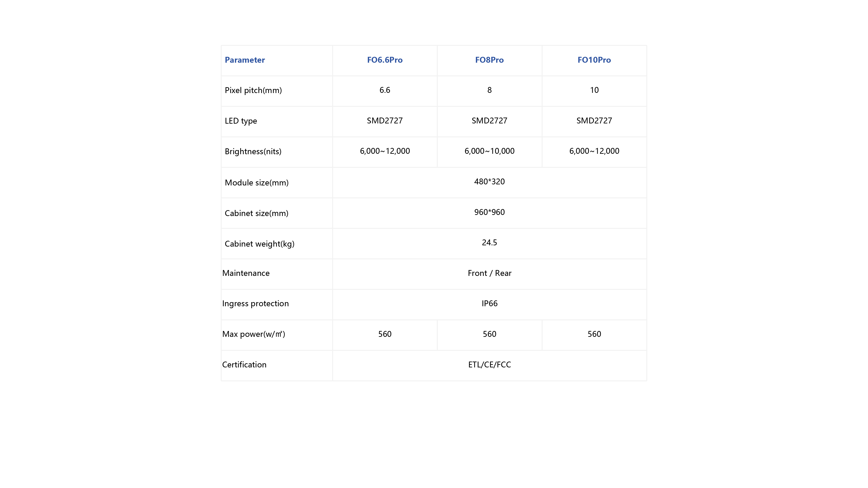Click the Cabinet size(mm) row label
This screenshot has height=488, width=868.
[256, 213]
